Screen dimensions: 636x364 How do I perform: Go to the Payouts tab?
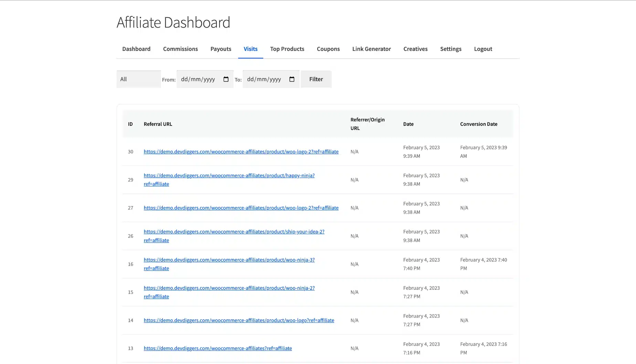(x=221, y=49)
